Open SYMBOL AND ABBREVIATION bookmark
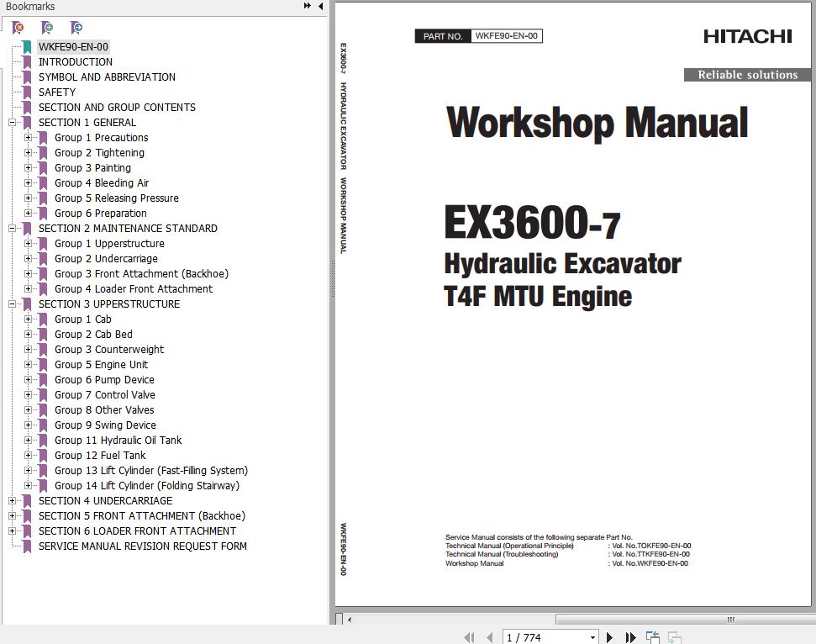Screen dimensions: 816x644 click(108, 77)
